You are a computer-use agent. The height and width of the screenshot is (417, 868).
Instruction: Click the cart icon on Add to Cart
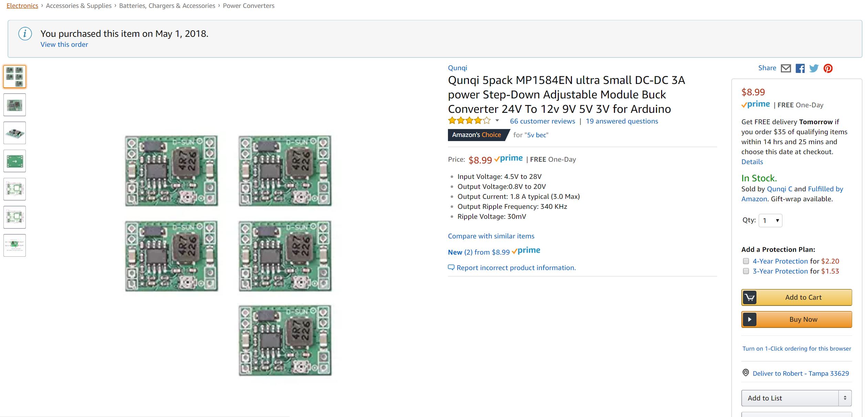pos(750,297)
